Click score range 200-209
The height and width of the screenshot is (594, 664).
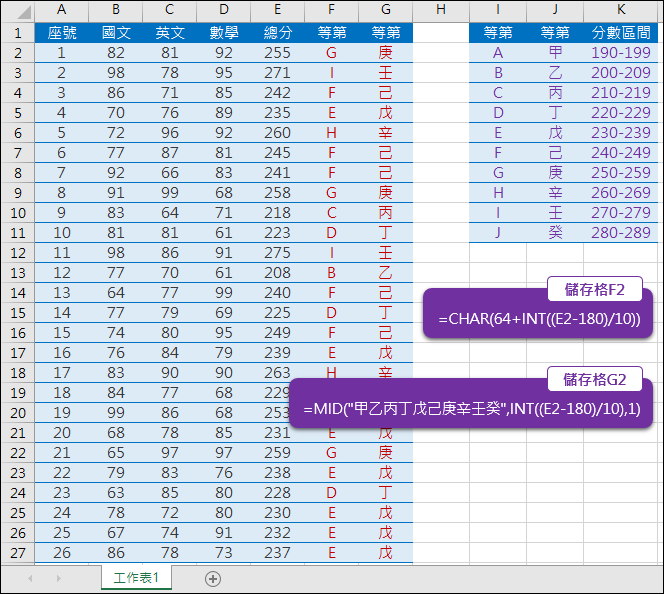click(x=621, y=72)
